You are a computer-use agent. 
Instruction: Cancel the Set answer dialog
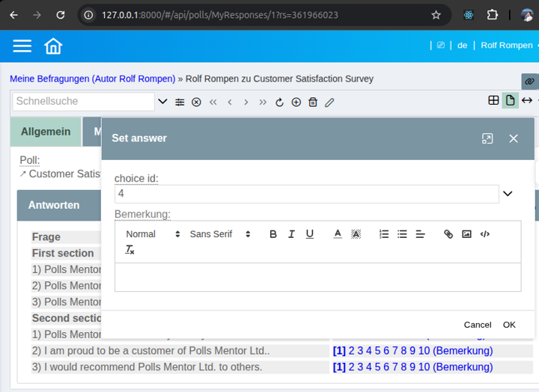(478, 325)
